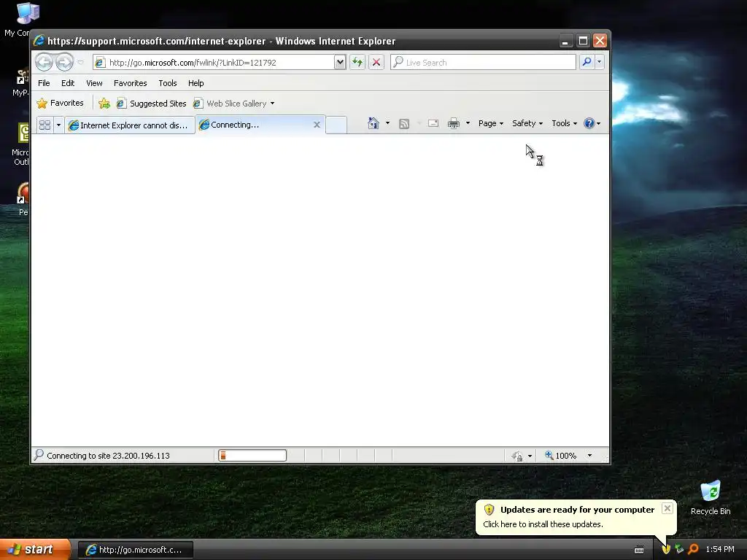Open the Safety command menu
Screen dimensions: 747x560
pyautogui.click(x=527, y=123)
